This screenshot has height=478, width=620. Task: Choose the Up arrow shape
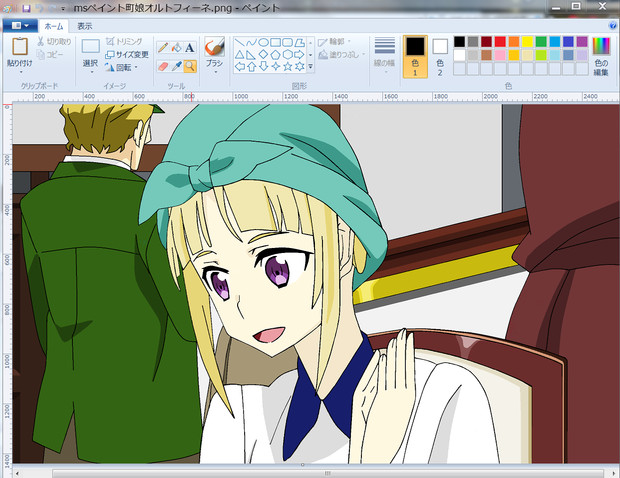[x=251, y=66]
